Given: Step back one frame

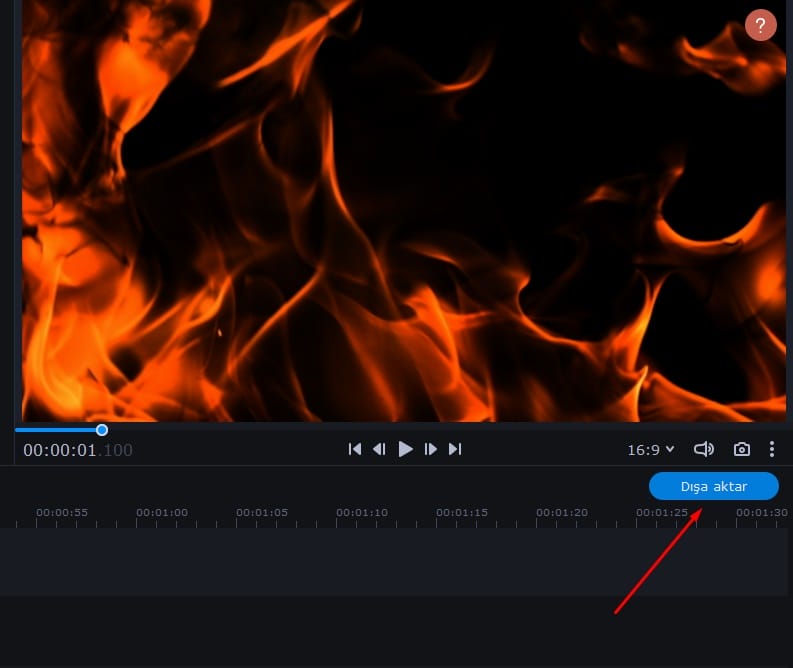Looking at the screenshot, I should pyautogui.click(x=379, y=449).
